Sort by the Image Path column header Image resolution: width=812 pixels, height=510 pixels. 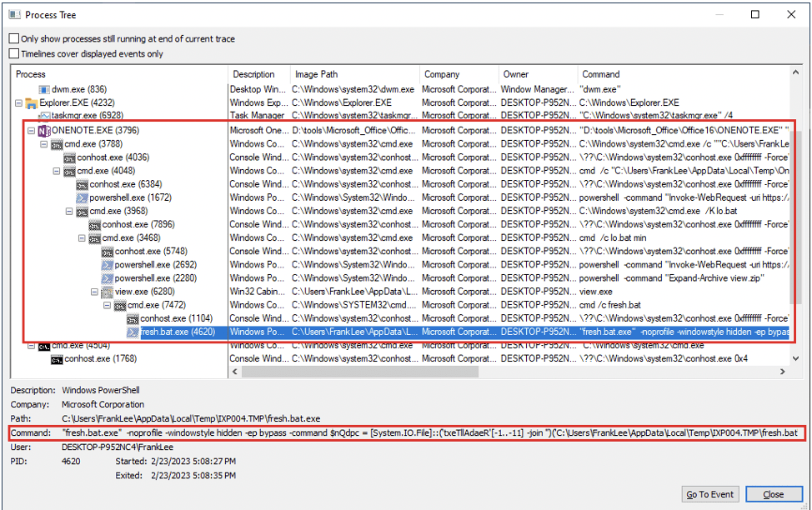pyautogui.click(x=355, y=74)
